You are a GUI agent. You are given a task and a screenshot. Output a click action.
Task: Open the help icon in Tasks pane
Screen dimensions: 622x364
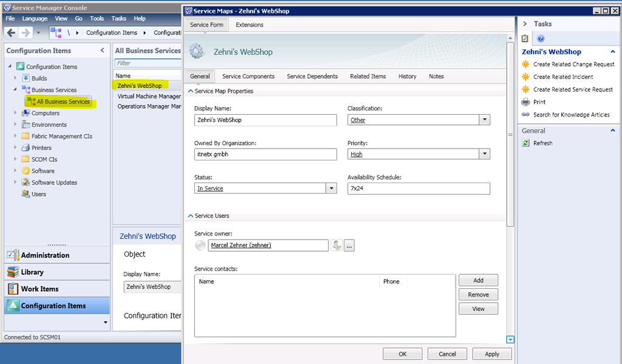coord(541,39)
